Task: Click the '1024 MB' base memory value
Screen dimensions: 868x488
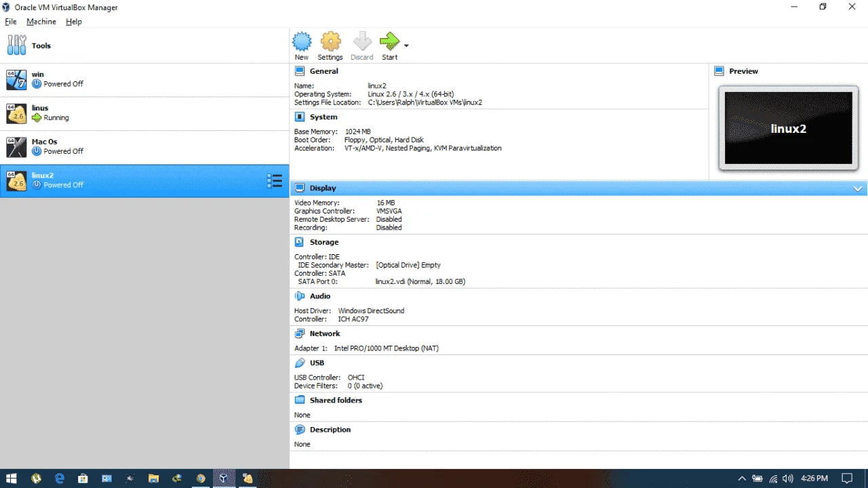Action: click(x=358, y=131)
